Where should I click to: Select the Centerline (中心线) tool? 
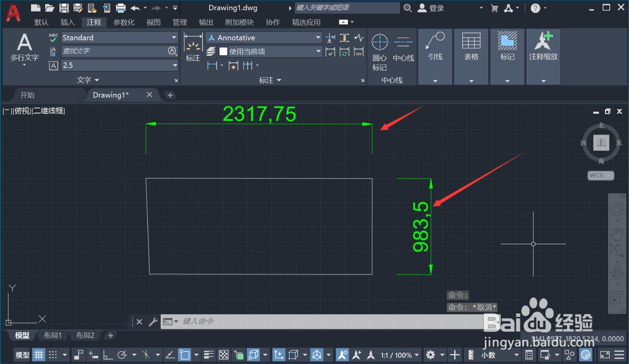click(x=403, y=48)
